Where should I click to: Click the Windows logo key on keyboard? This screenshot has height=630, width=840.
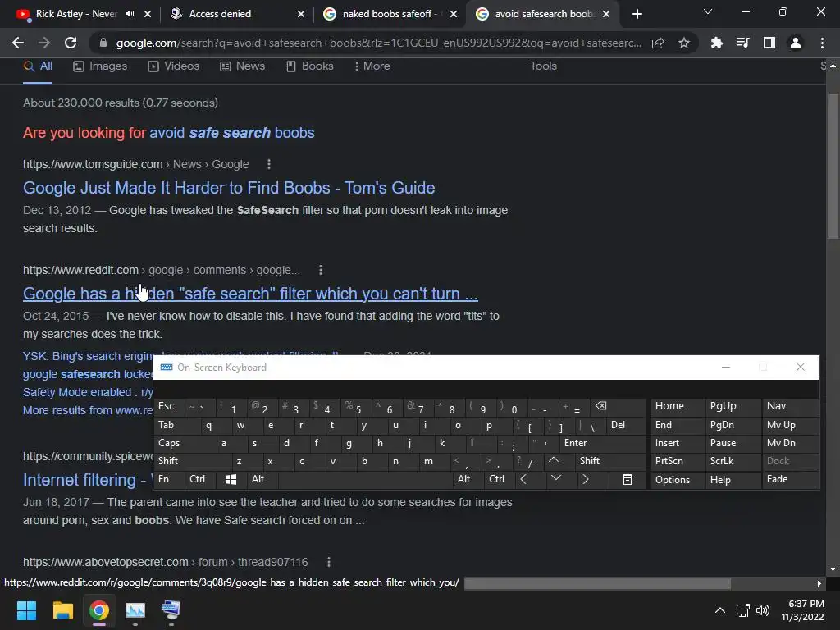pyautogui.click(x=231, y=479)
